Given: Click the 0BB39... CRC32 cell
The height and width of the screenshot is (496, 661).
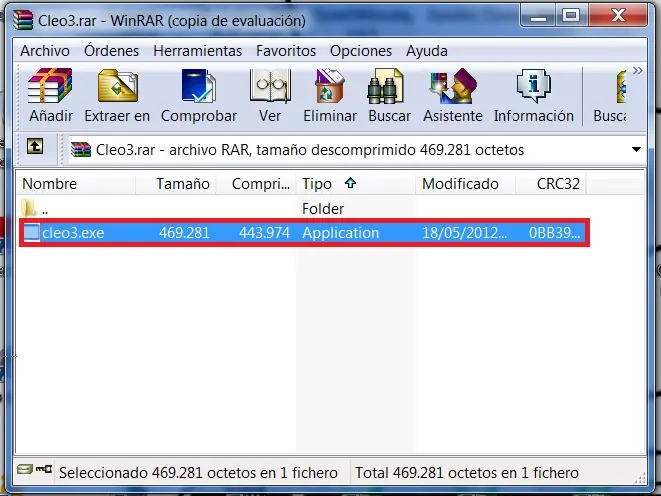Looking at the screenshot, I should pos(554,233).
